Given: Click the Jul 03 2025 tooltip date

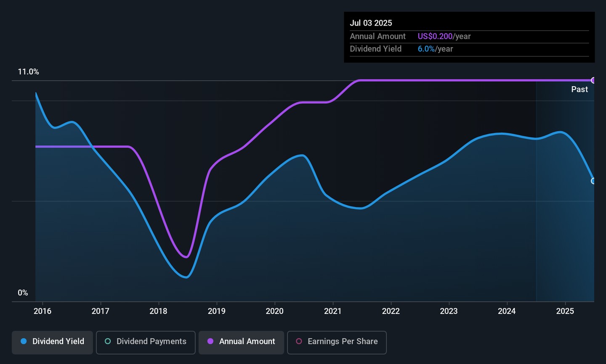Looking at the screenshot, I should (x=371, y=23).
